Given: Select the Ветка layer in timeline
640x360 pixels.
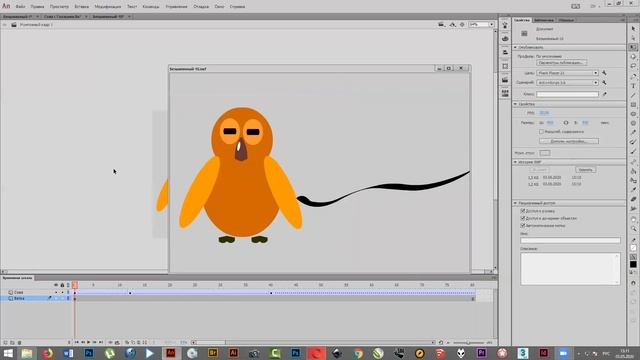Looking at the screenshot, I should click(x=19, y=298).
